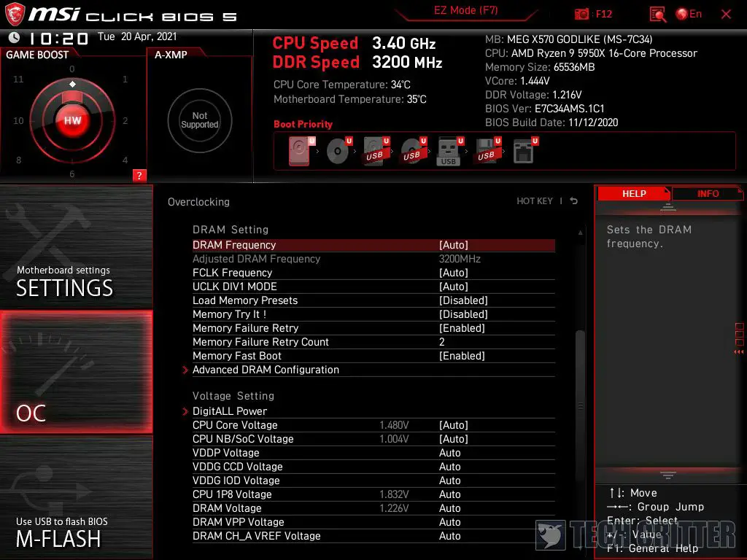Click the date Tue 20 Apr, 2021
This screenshot has height=560, width=747.
point(137,36)
